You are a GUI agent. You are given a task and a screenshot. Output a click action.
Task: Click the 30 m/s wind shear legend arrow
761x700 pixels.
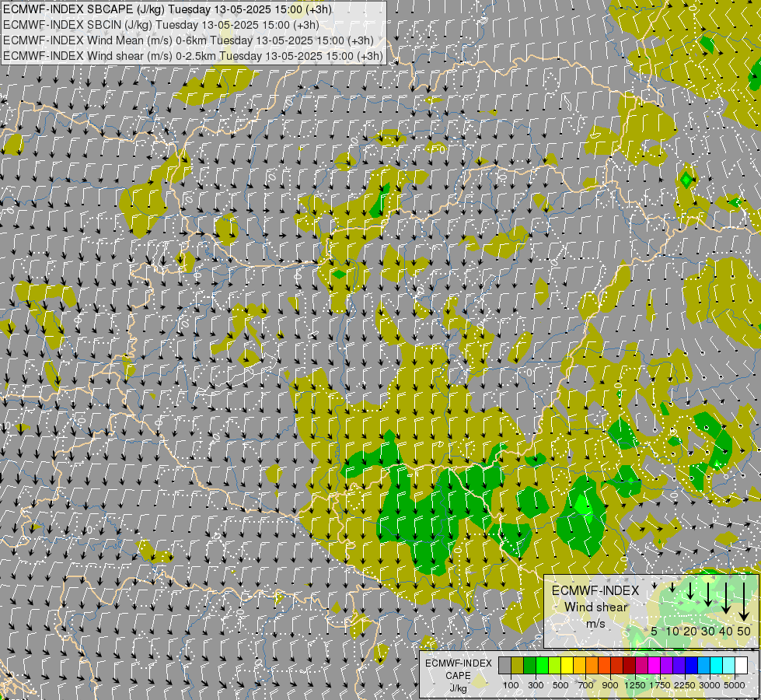point(708,594)
